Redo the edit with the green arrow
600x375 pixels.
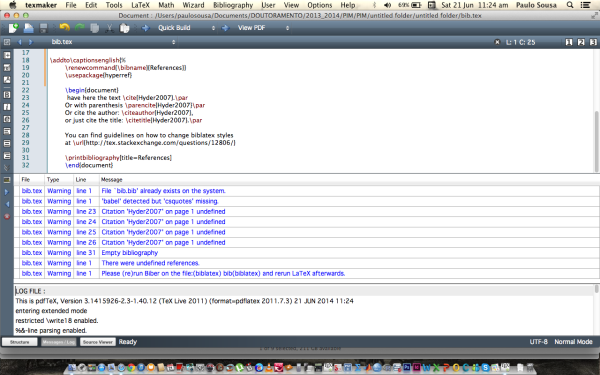80,28
